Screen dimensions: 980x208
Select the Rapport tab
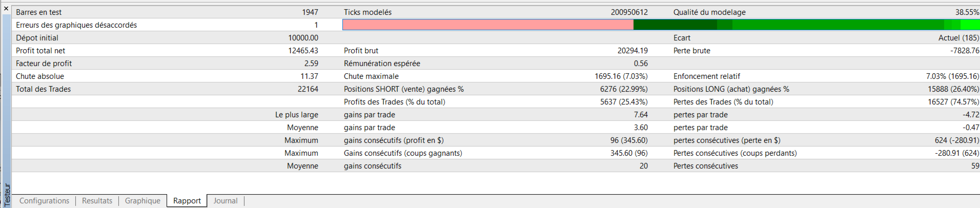[x=187, y=201]
